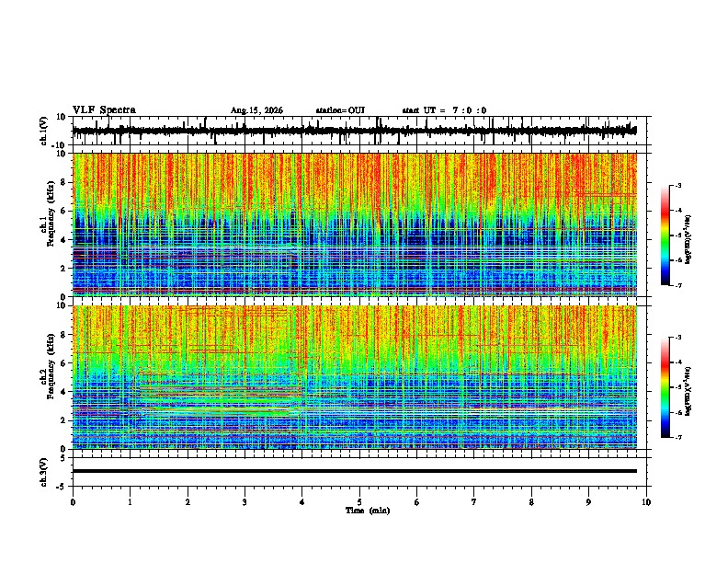Click the time axis tick label "6"

(417, 502)
